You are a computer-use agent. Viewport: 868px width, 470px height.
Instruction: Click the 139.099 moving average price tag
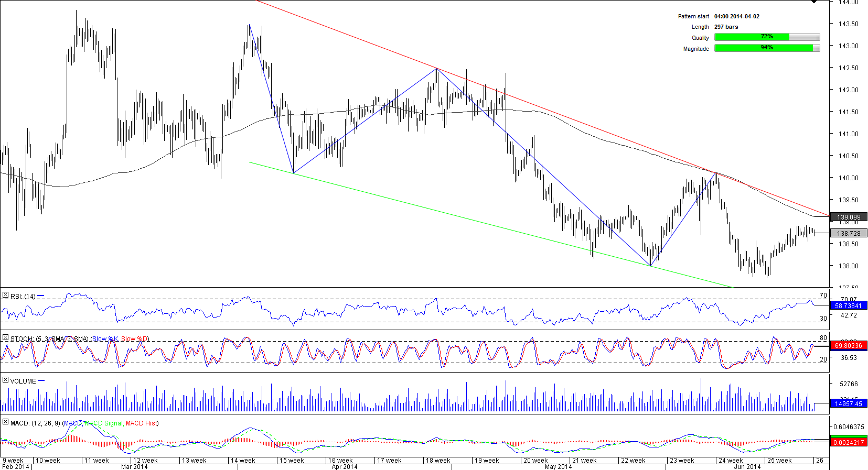849,217
